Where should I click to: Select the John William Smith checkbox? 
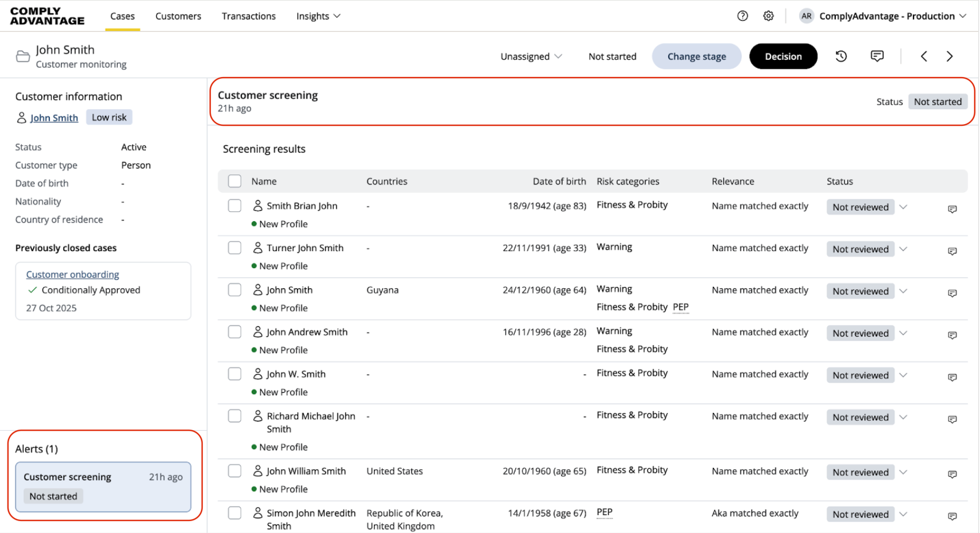tap(234, 471)
